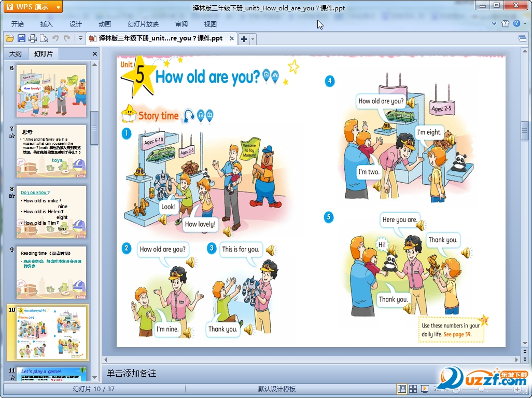
Task: Open the 视图 menu
Action: (211, 24)
